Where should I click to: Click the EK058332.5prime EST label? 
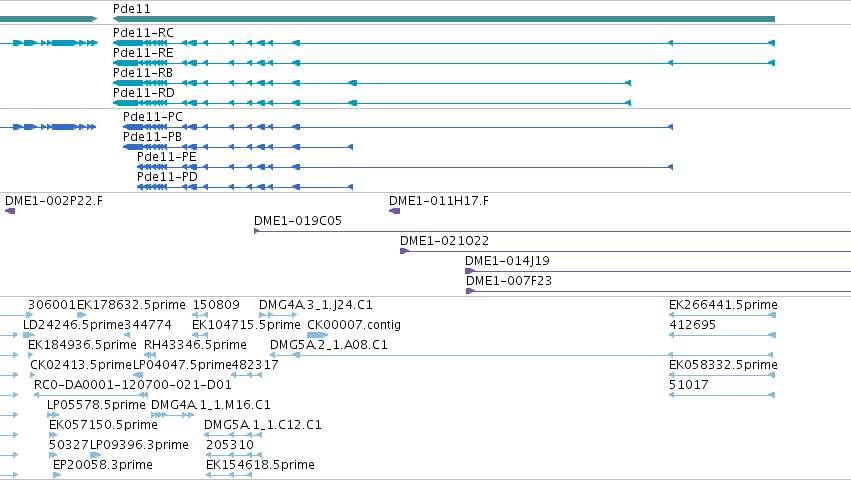[723, 365]
